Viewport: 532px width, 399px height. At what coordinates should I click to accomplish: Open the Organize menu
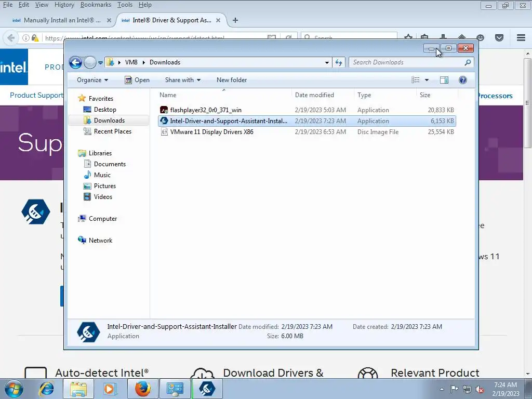(x=92, y=80)
